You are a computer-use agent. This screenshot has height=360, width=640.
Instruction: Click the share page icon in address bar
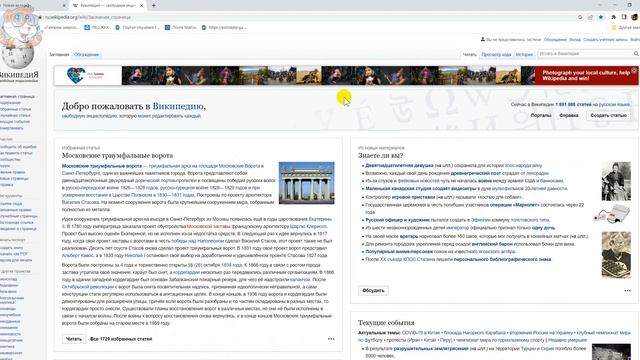point(590,17)
